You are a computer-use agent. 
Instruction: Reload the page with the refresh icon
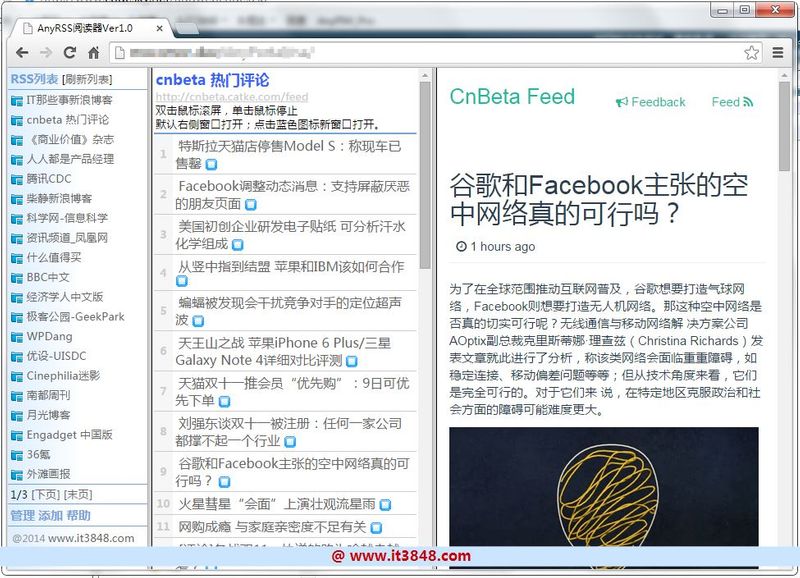tap(70, 52)
